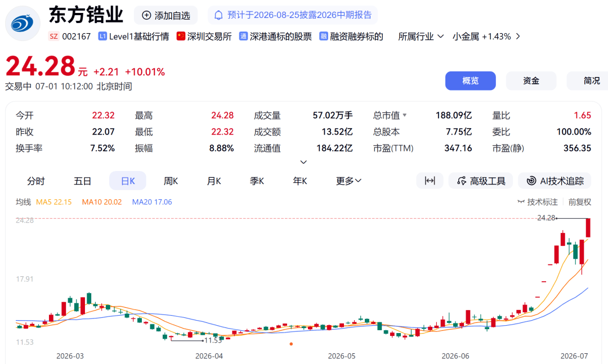Click the Level1基础行情 label
Viewport: 608px width, 364px height.
(139, 37)
